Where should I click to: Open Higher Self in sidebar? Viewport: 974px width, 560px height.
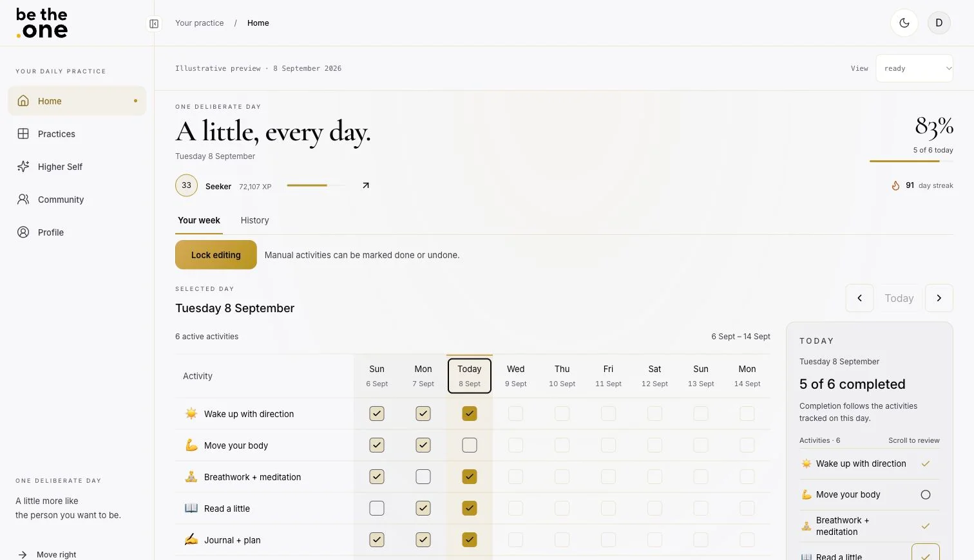tap(77, 167)
